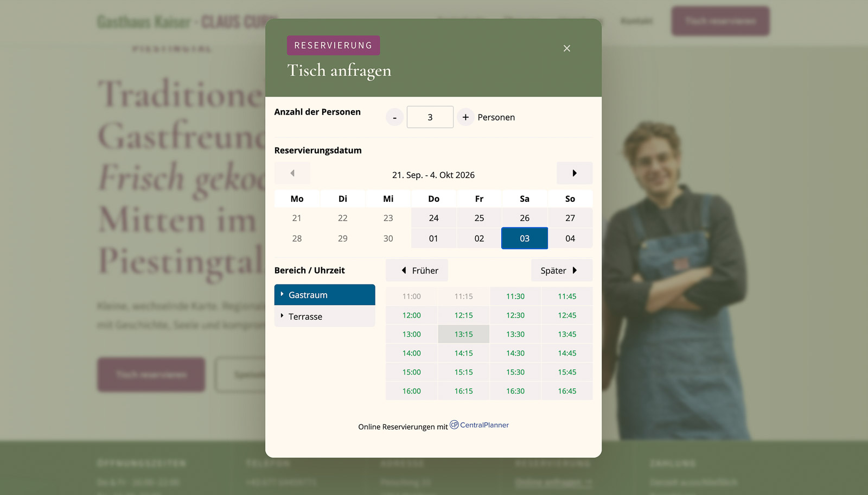Choose the 13:45 time slot
The height and width of the screenshot is (495, 868).
tap(567, 334)
